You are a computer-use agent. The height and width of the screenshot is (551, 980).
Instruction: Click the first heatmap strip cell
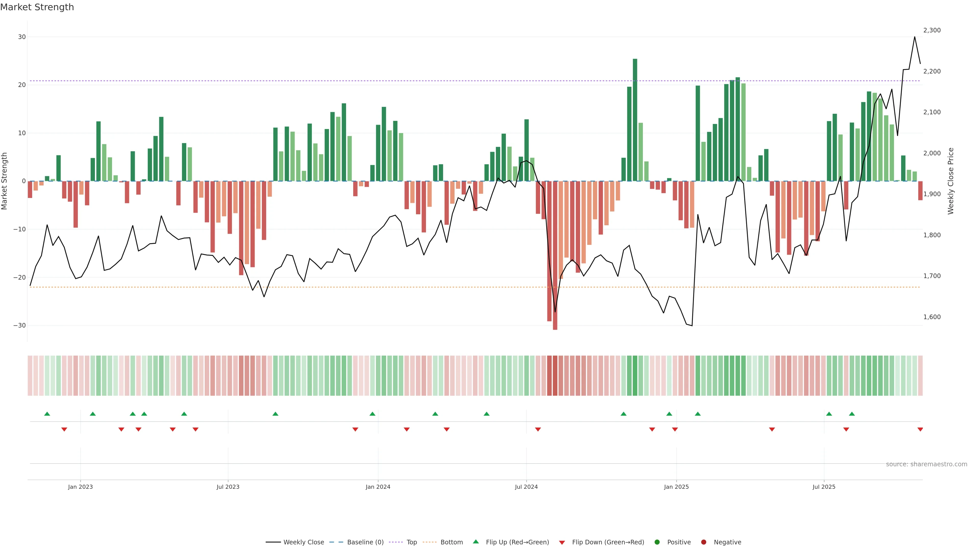[30, 375]
